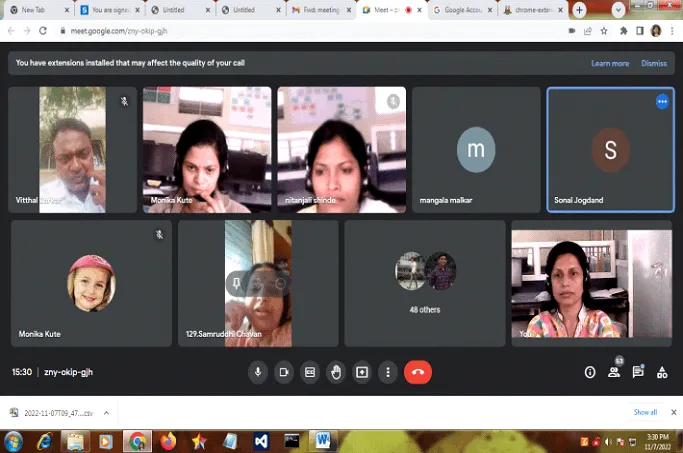Dismiss the extensions warning banner
The width and height of the screenshot is (683, 453).
click(x=654, y=64)
